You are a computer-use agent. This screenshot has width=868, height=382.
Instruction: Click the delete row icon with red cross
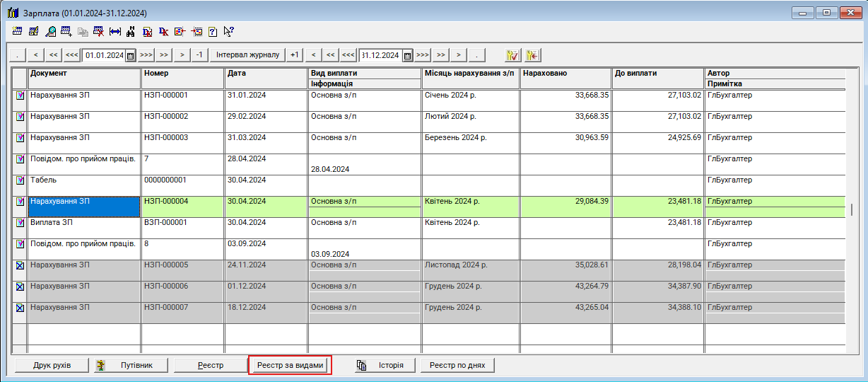click(x=98, y=31)
